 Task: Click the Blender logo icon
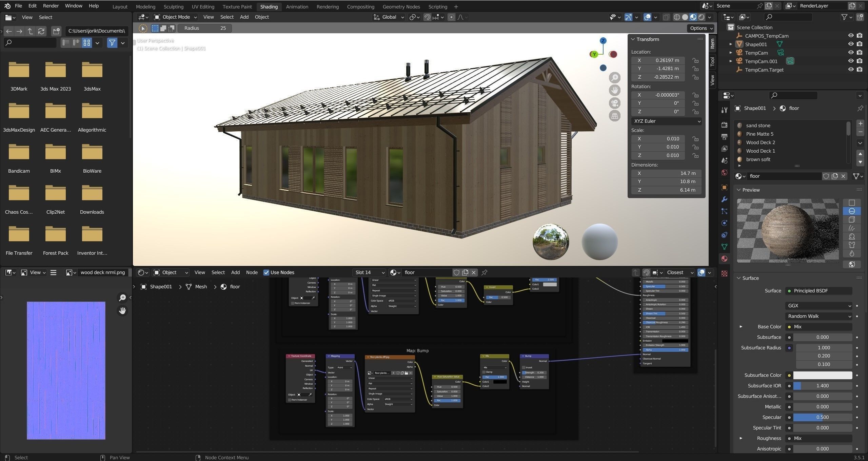click(x=7, y=6)
